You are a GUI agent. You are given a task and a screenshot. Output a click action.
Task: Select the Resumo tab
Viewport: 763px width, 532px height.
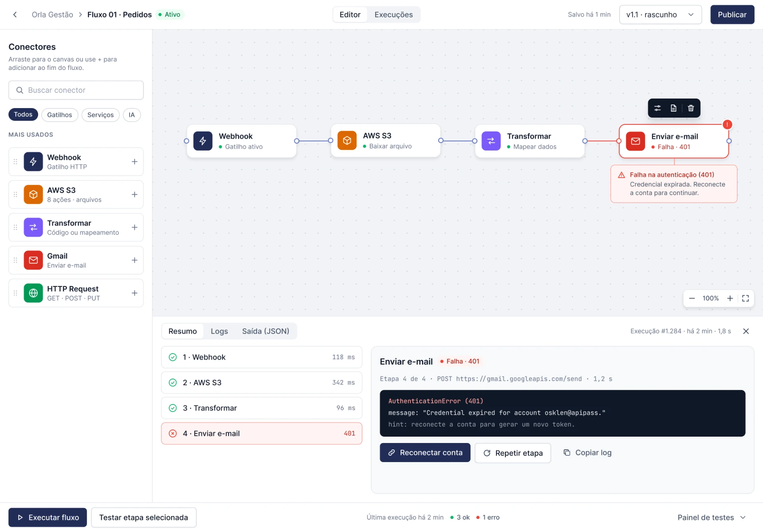pyautogui.click(x=182, y=331)
